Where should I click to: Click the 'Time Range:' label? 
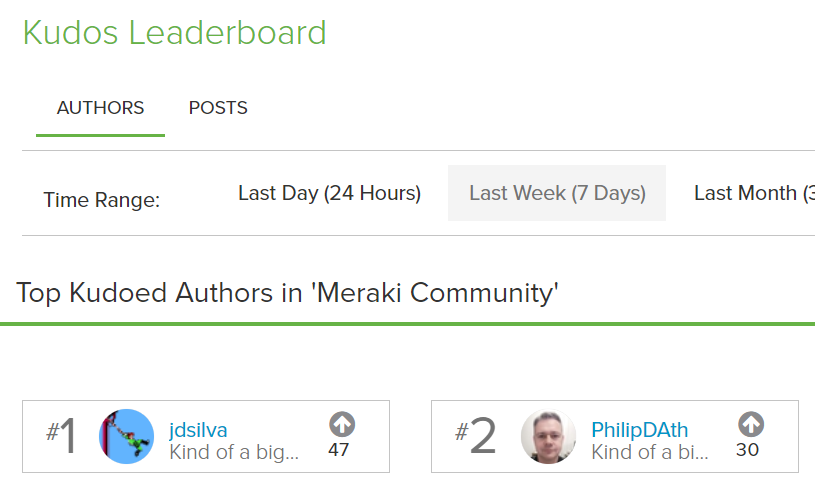[x=101, y=200]
